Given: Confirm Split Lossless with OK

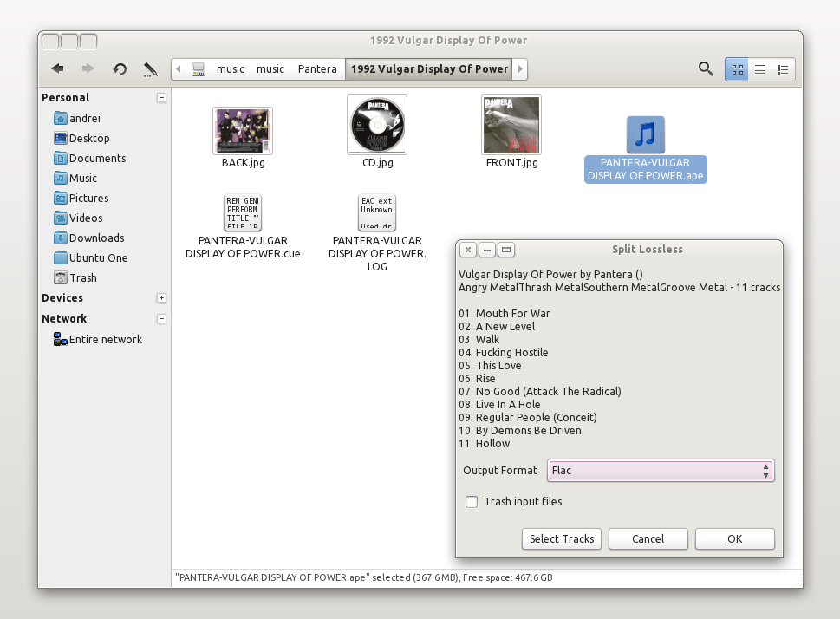Looking at the screenshot, I should pyautogui.click(x=734, y=538).
